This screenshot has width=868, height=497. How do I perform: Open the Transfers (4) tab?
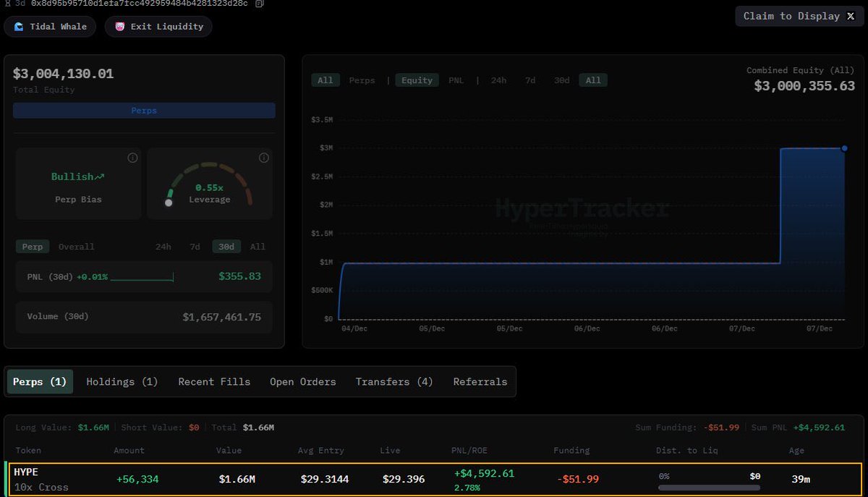pyautogui.click(x=394, y=381)
